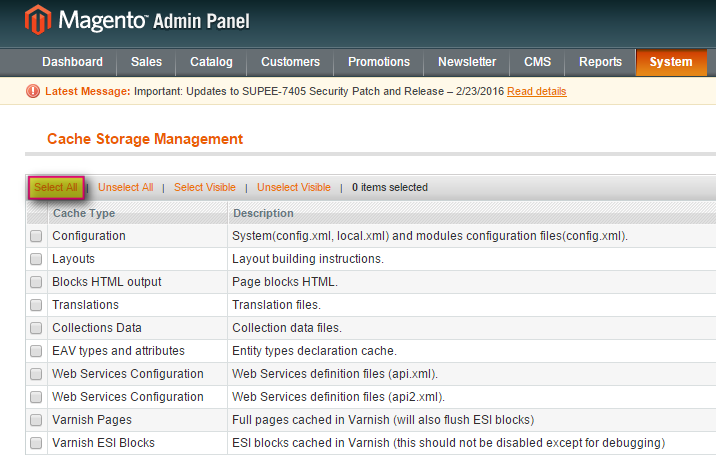This screenshot has height=464, width=716.
Task: Click the Unselect All link
Action: [x=126, y=187]
